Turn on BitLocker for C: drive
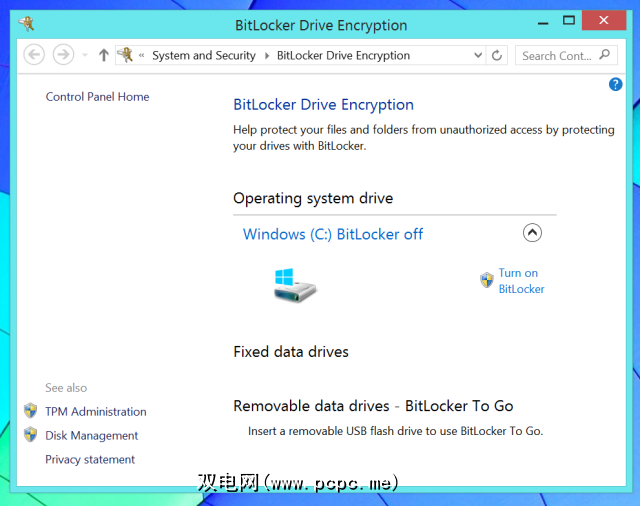640x506 pixels. pyautogui.click(x=521, y=281)
